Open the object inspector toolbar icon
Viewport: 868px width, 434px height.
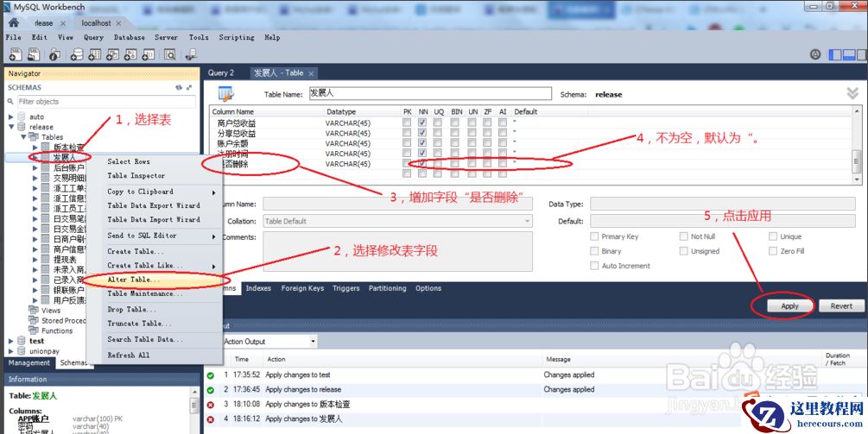(x=54, y=54)
